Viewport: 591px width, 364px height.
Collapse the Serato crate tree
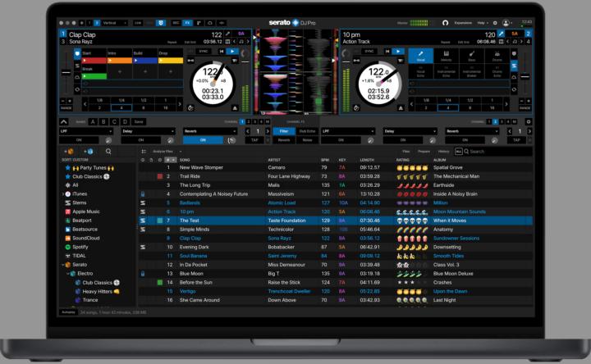pyautogui.click(x=63, y=265)
